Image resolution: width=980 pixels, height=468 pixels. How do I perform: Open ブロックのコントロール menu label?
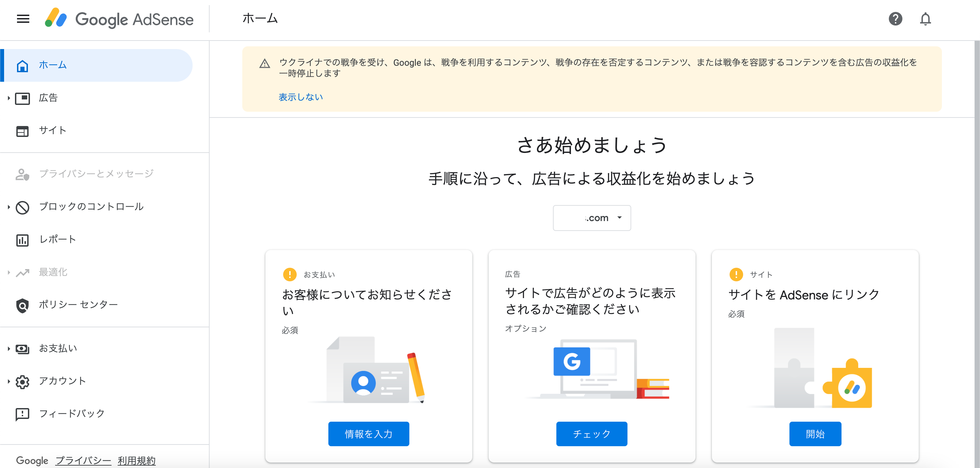pos(91,206)
